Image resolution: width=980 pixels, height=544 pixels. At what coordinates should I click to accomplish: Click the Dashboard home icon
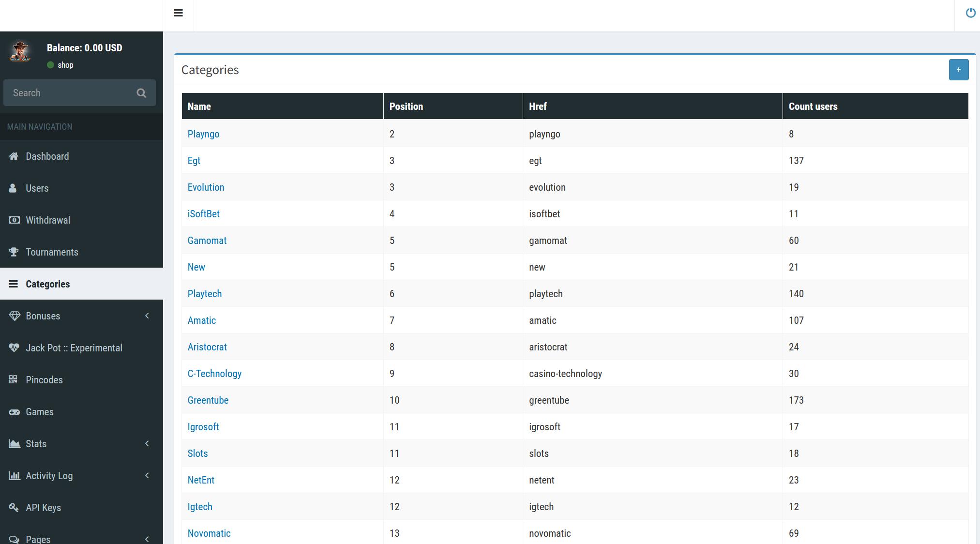[14, 156]
